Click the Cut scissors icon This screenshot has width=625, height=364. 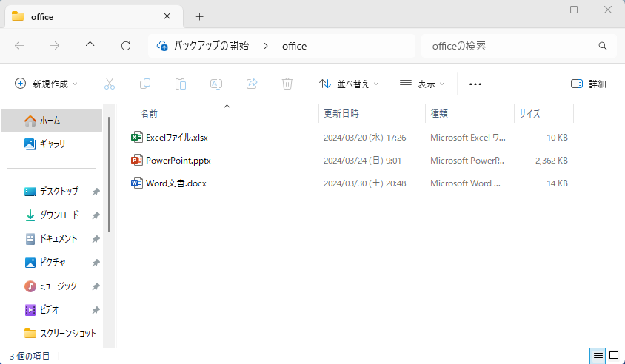point(109,84)
